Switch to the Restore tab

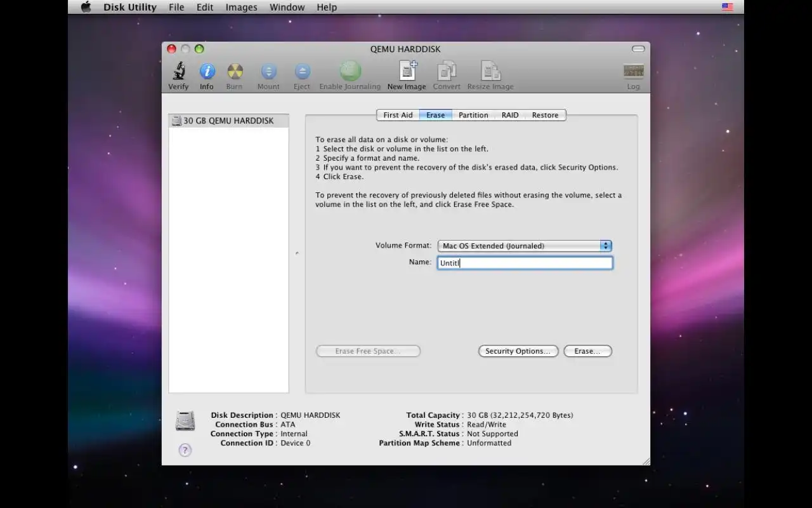tap(546, 115)
